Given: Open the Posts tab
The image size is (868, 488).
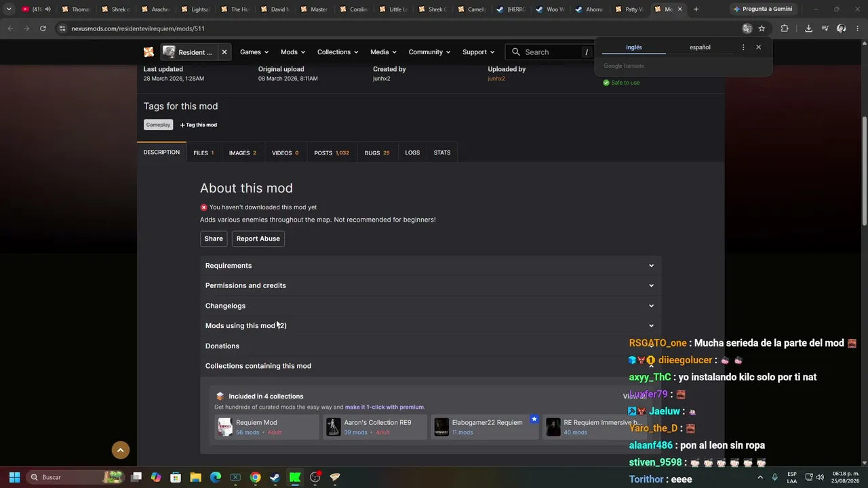Looking at the screenshot, I should pos(332,152).
